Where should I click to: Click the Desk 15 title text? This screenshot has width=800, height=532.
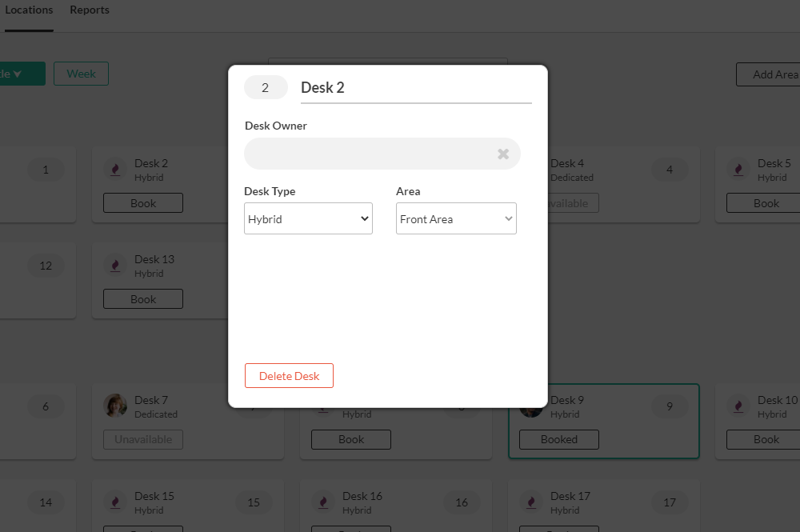coord(154,496)
